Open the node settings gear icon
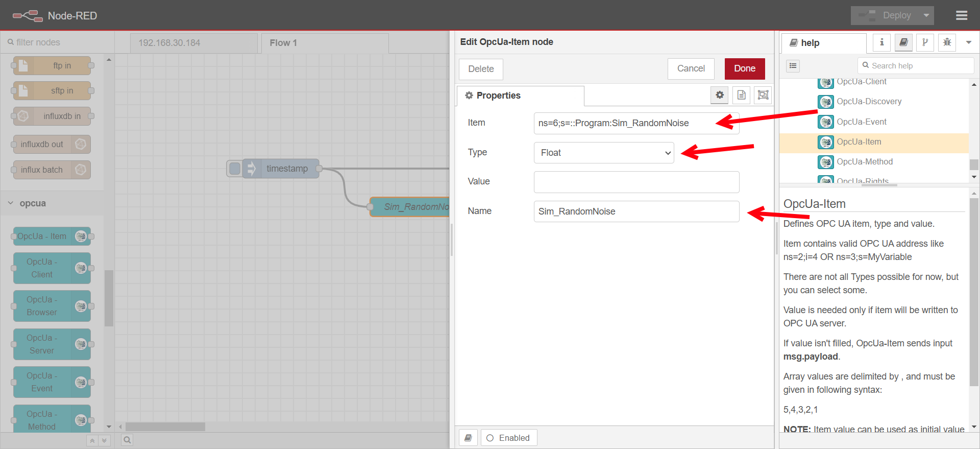This screenshot has width=980, height=449. point(719,95)
